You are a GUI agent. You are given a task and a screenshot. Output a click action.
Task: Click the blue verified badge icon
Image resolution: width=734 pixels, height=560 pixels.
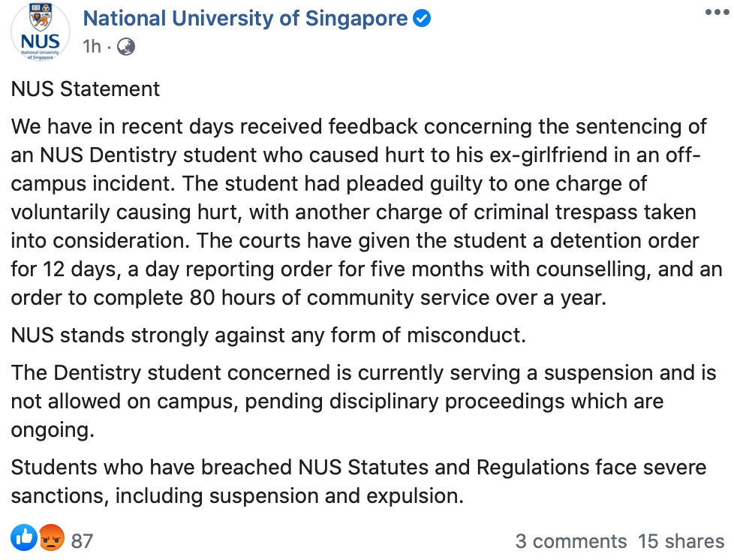(422, 19)
